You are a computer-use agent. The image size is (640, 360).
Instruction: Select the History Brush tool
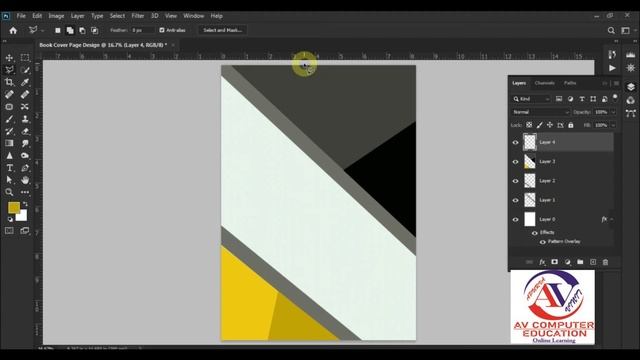[9, 131]
